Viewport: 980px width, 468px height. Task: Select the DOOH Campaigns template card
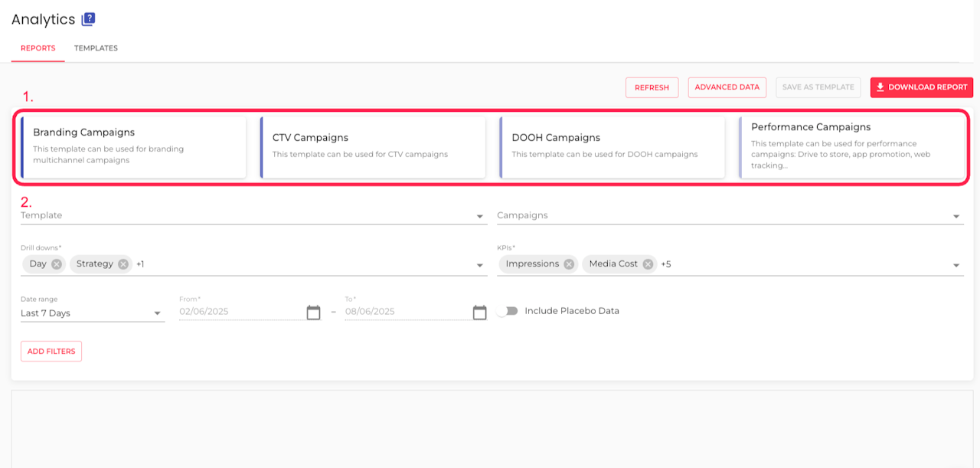612,147
